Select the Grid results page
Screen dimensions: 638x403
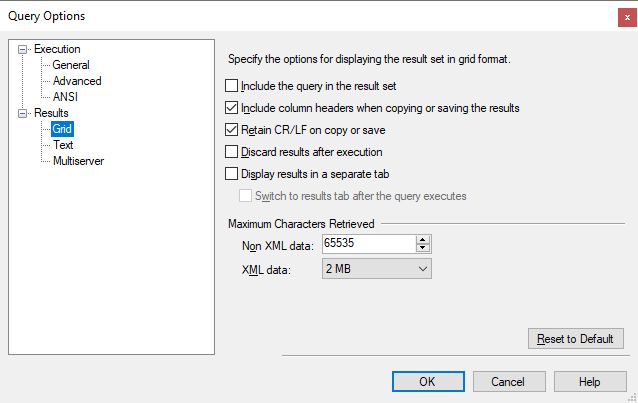(64, 129)
